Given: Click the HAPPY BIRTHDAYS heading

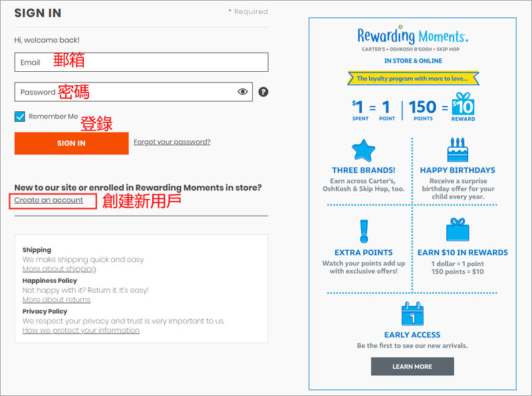Looking at the screenshot, I should click(x=458, y=170).
